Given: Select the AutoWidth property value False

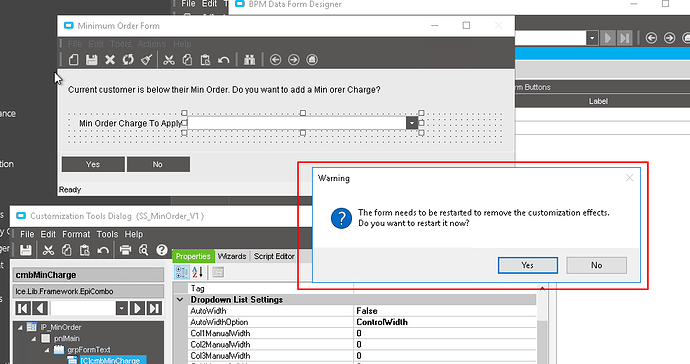Looking at the screenshot, I should [x=445, y=311].
